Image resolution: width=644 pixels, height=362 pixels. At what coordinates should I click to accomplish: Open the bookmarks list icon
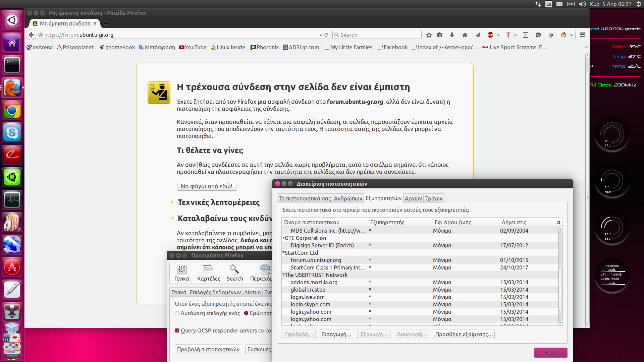[x=439, y=35]
